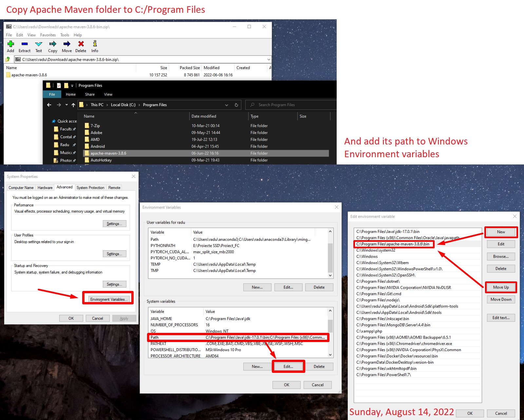Click Edit... under System variables
The image size is (524, 420).
[288, 367]
